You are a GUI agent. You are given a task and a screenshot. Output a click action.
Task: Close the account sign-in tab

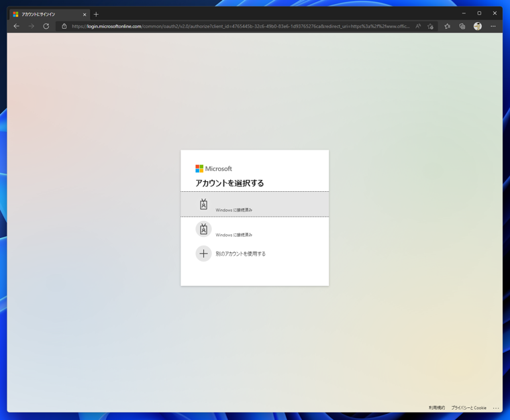(85, 15)
